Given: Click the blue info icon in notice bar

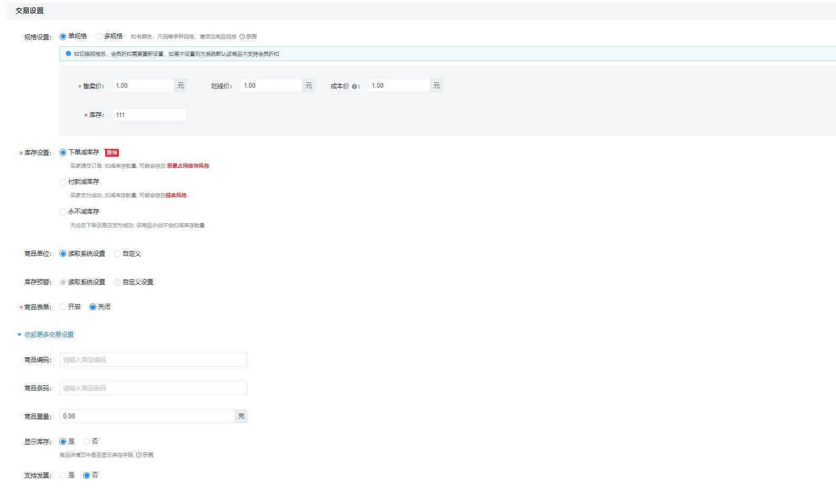Looking at the screenshot, I should (68, 54).
